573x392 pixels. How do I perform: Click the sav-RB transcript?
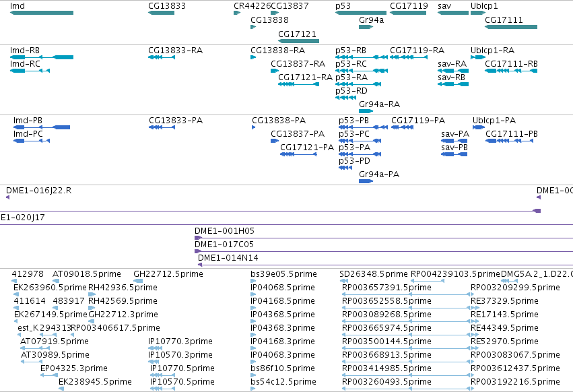[x=453, y=84]
